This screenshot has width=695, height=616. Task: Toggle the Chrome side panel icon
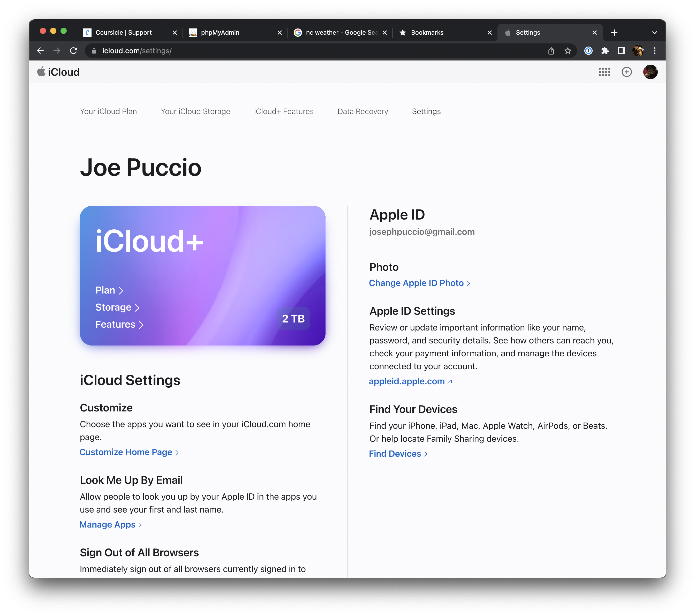621,51
